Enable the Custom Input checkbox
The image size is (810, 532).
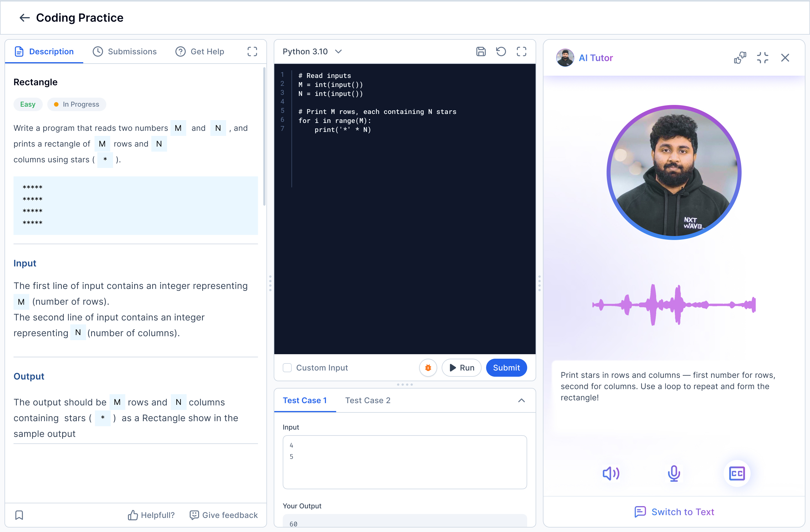tap(287, 368)
